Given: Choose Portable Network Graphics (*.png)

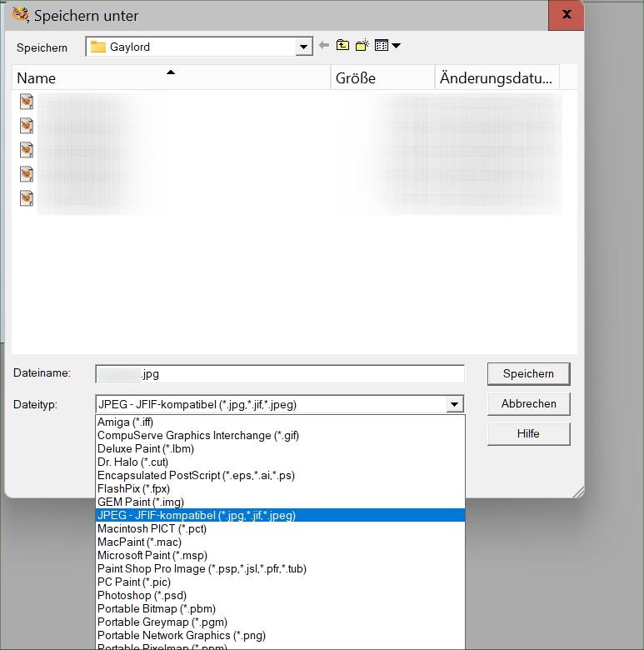Looking at the screenshot, I should coord(280,635).
